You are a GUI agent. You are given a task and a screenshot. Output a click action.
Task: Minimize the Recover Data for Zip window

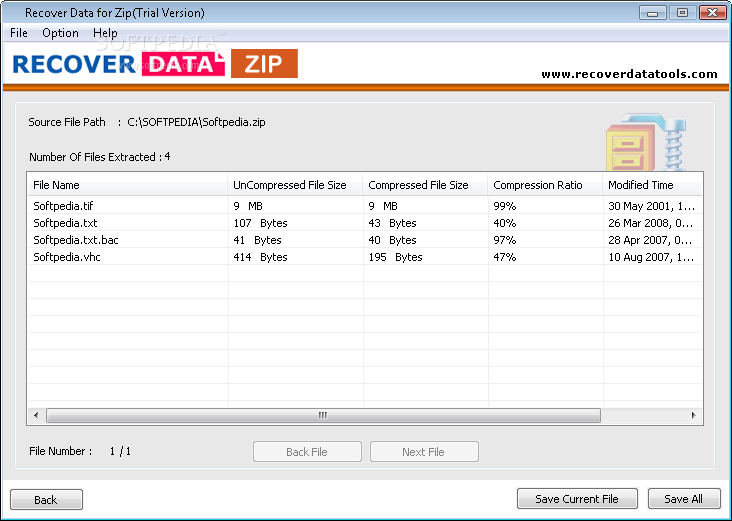pos(653,13)
